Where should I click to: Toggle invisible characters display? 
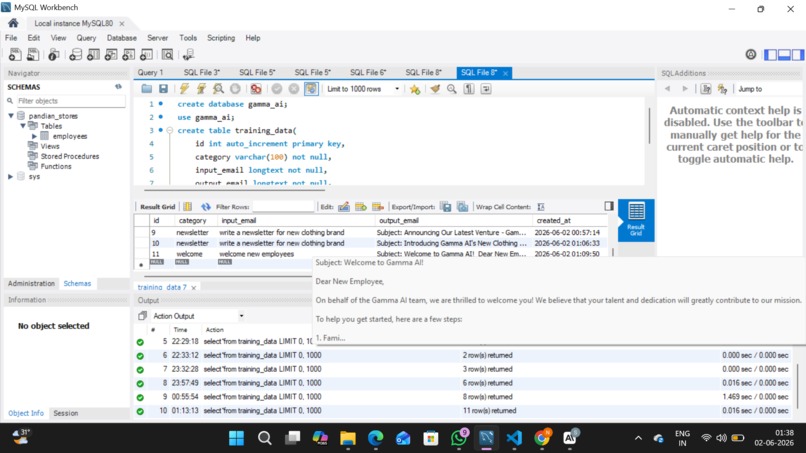coord(469,89)
